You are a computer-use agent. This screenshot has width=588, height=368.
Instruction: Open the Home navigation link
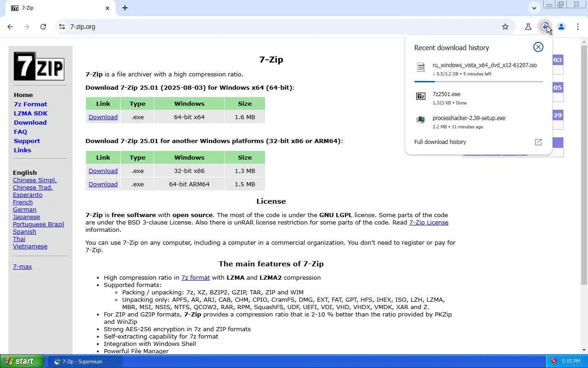(23, 95)
